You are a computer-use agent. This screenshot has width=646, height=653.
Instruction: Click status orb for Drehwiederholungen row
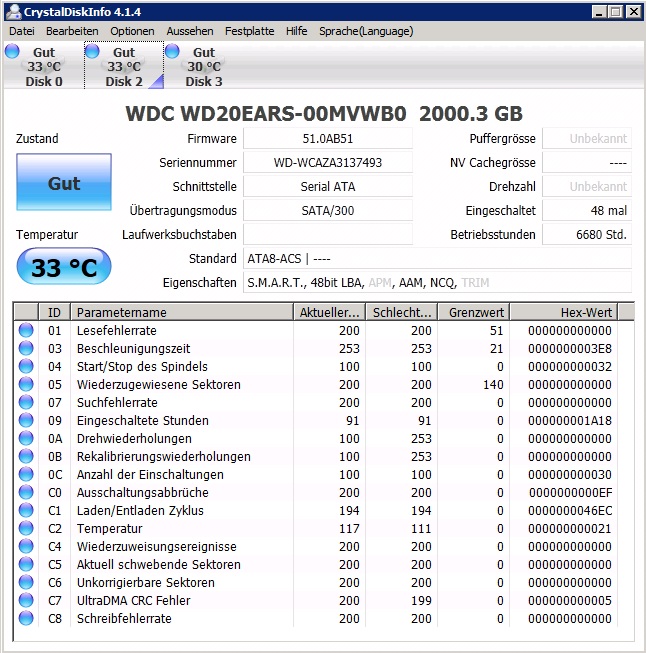tap(26, 438)
